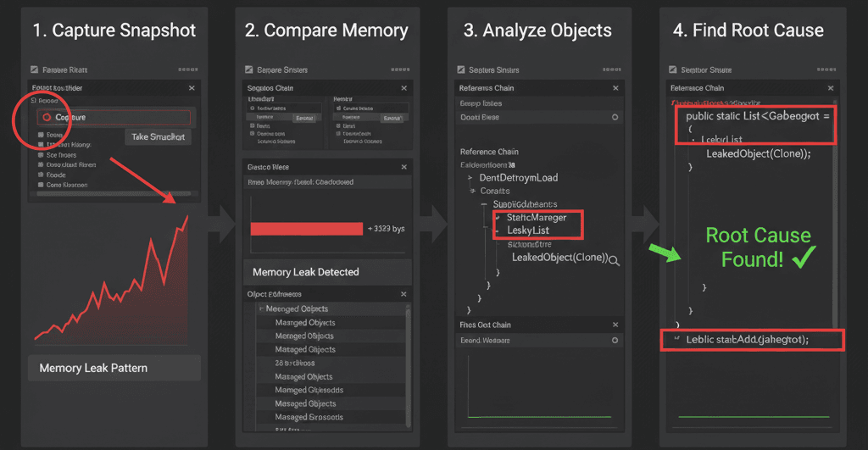868x450 pixels.
Task: Select the StaticMareger tree item
Action: click(x=537, y=218)
